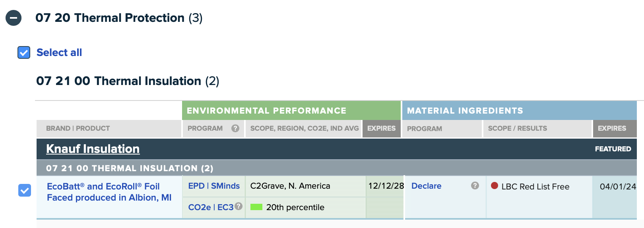Open the Declare program link

point(426,186)
